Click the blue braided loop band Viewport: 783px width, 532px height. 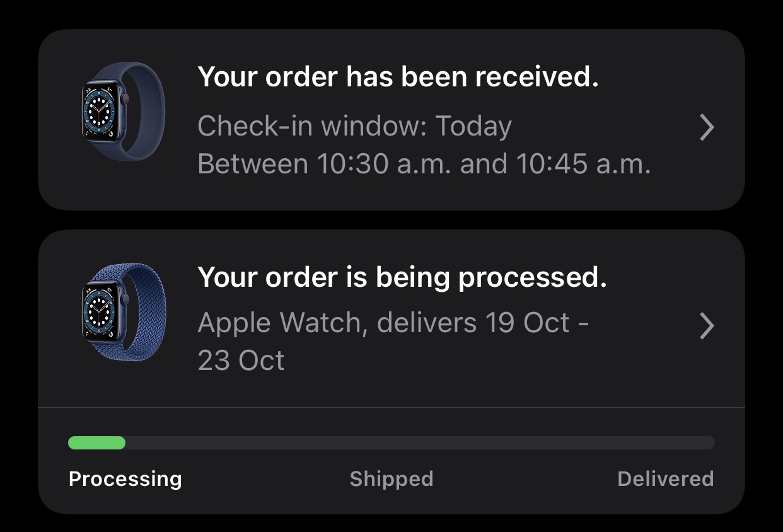pyautogui.click(x=144, y=312)
